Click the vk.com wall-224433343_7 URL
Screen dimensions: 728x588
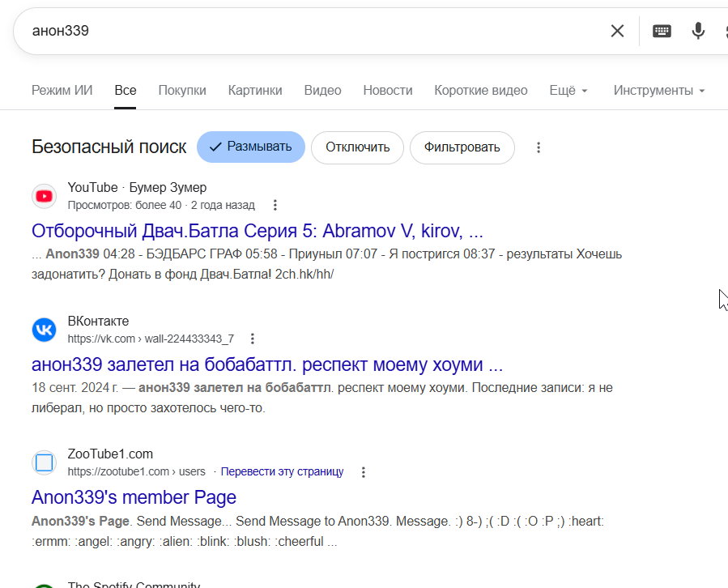click(x=151, y=339)
